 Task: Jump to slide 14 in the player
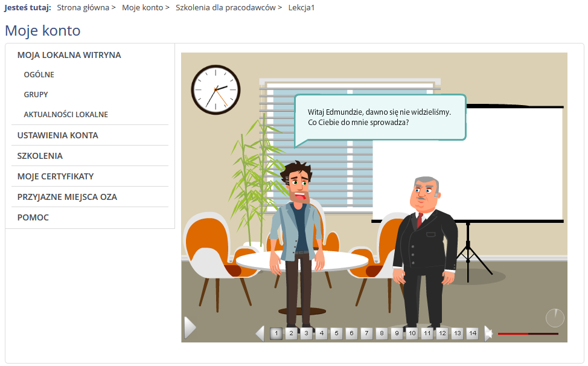click(x=473, y=333)
